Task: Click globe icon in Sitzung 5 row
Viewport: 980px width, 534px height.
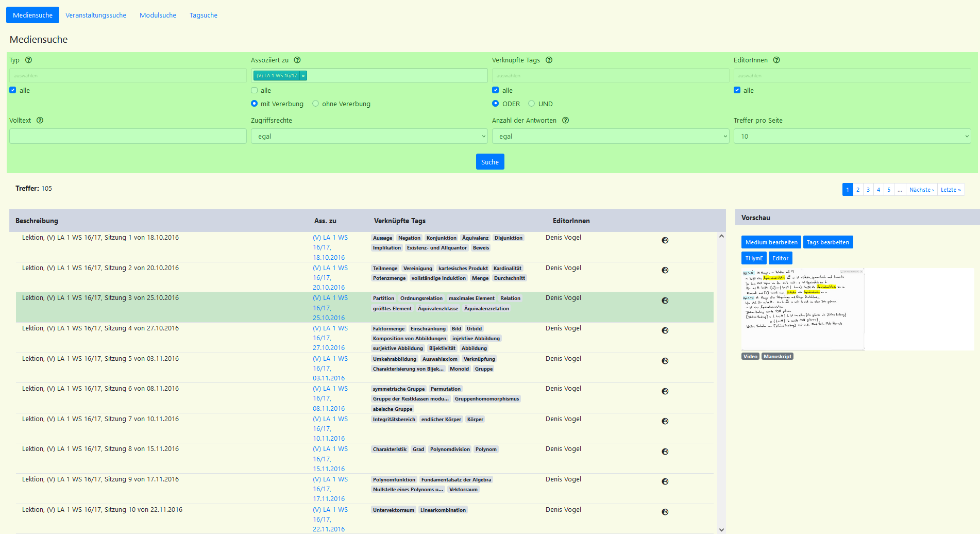Action: tap(665, 361)
